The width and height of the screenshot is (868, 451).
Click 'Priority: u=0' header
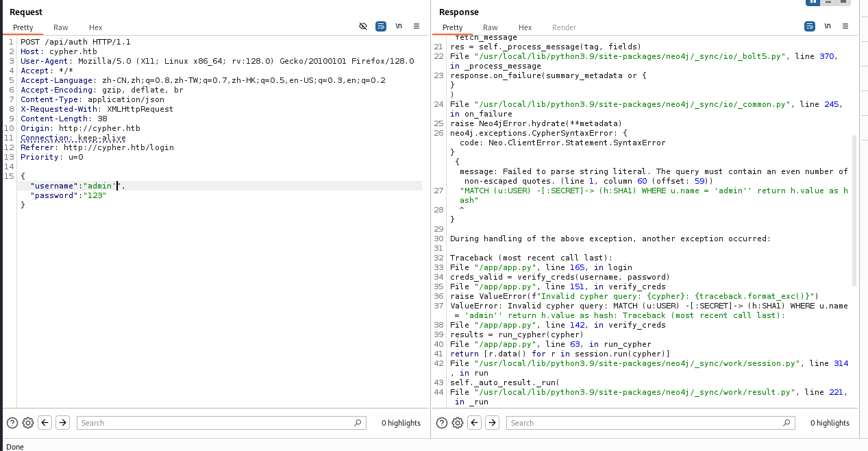pos(52,157)
